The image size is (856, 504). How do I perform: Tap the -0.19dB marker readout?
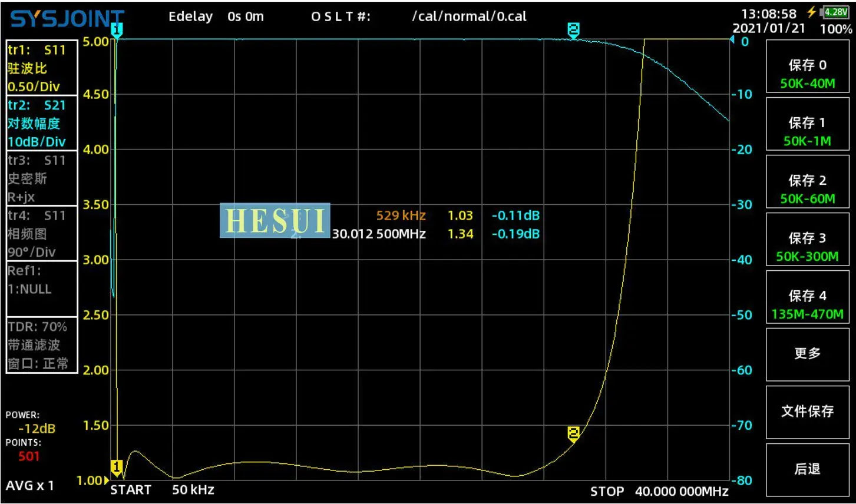516,234
